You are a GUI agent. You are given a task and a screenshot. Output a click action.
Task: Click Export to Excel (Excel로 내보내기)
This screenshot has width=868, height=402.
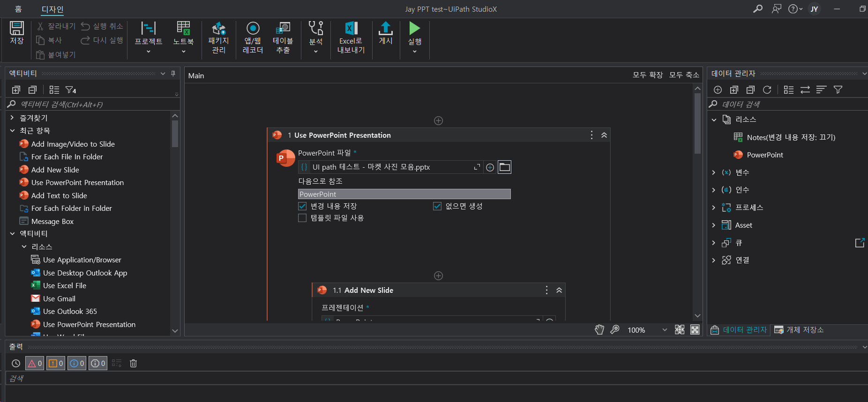pyautogui.click(x=351, y=37)
